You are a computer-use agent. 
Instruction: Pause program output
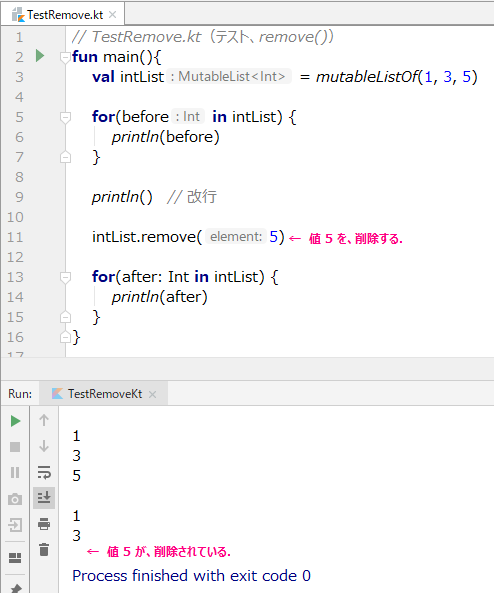point(15,472)
